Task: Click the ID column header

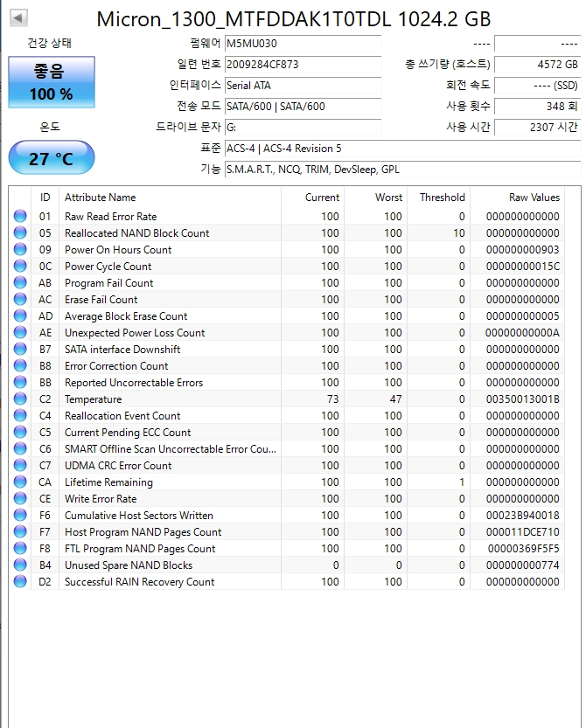Action: pyautogui.click(x=45, y=198)
